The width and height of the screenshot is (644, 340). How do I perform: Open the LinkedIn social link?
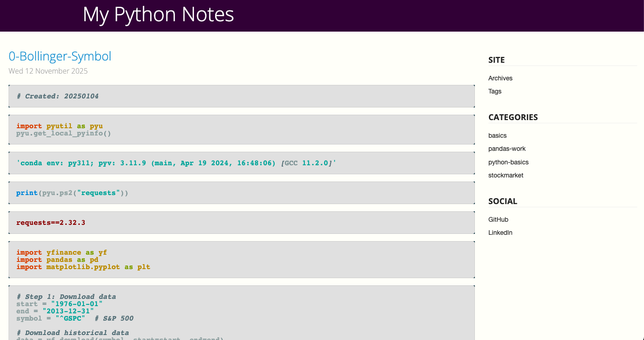(x=500, y=233)
